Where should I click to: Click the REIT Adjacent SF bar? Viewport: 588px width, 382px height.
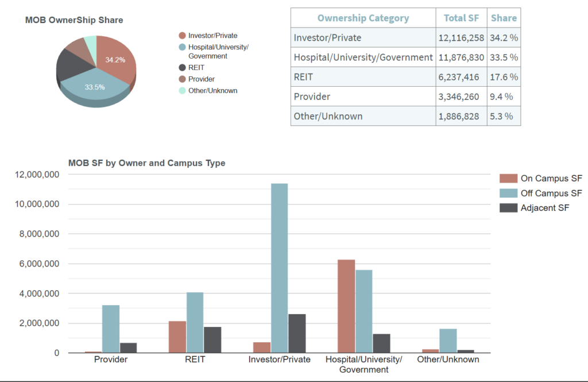click(212, 339)
